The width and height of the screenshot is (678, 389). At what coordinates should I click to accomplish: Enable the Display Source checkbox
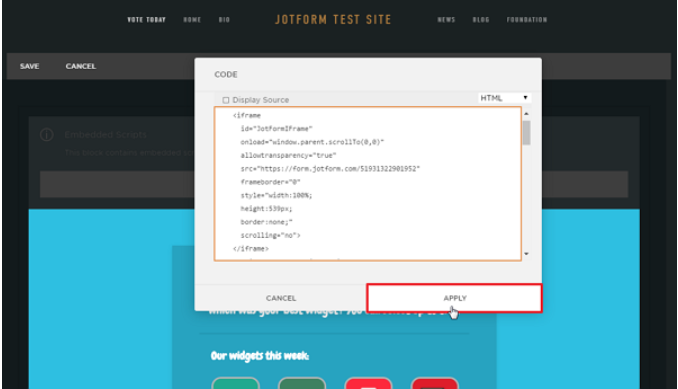226,100
